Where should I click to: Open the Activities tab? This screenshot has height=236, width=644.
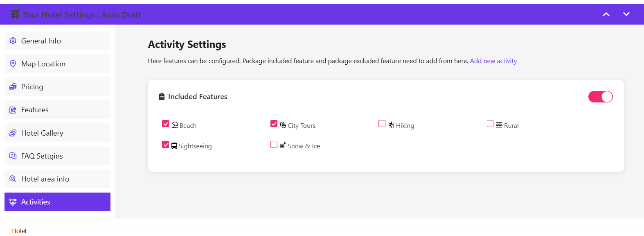pos(57,202)
